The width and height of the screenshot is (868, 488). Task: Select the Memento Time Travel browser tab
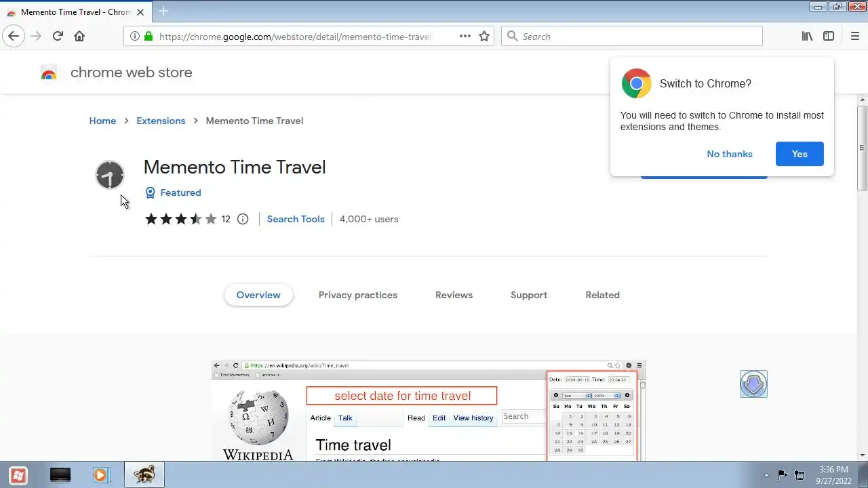click(x=75, y=12)
